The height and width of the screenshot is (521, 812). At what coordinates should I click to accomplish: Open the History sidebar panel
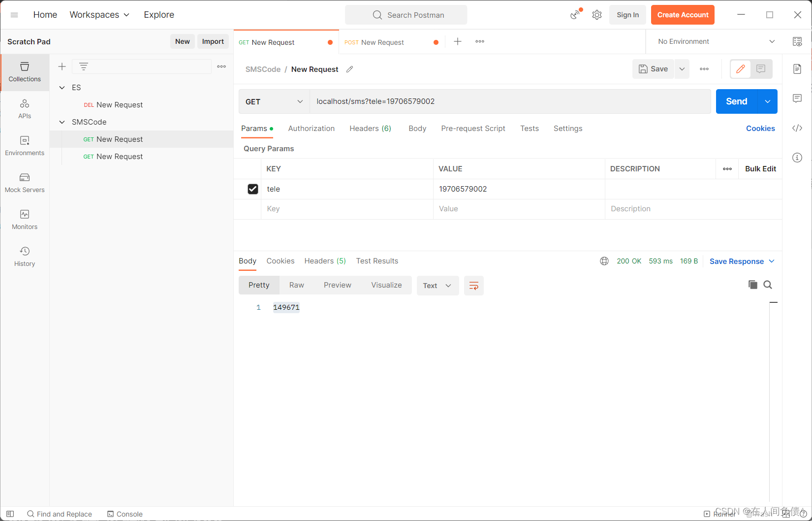click(25, 257)
